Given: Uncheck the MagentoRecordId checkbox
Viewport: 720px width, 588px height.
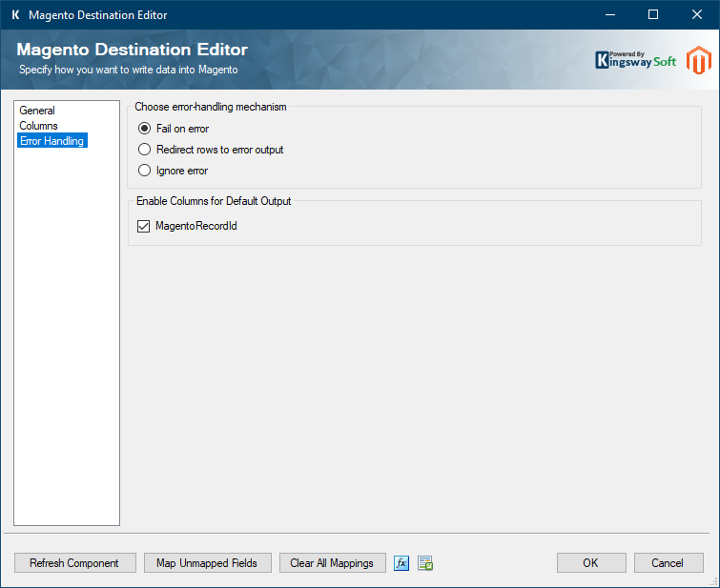Looking at the screenshot, I should 144,226.
